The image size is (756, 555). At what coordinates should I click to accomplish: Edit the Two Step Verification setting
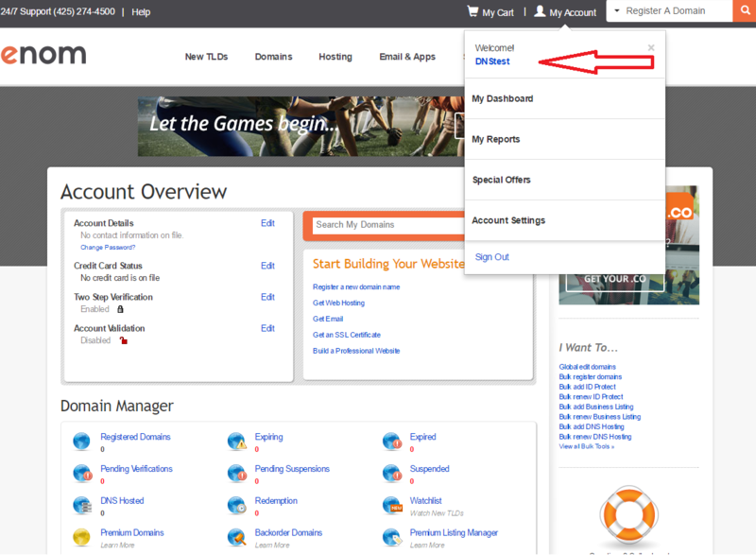coord(267,297)
